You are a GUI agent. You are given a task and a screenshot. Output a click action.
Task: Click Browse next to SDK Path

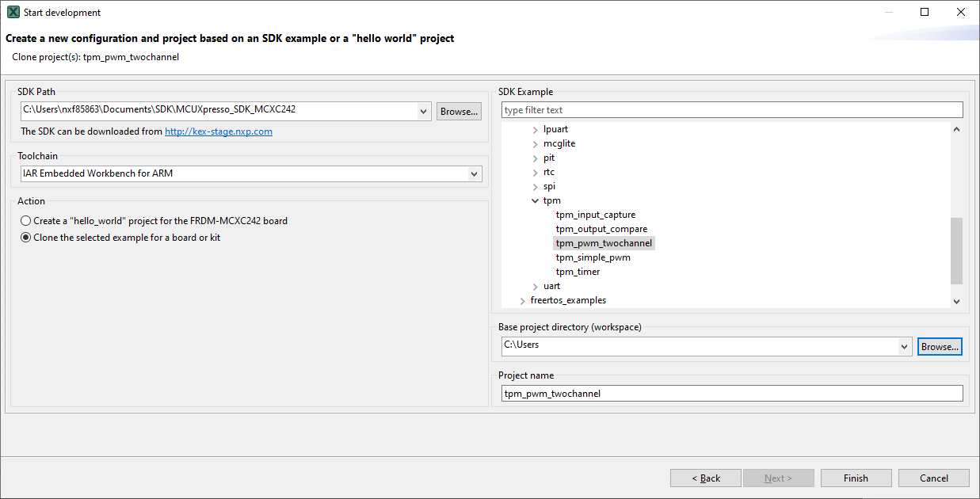[x=459, y=112]
